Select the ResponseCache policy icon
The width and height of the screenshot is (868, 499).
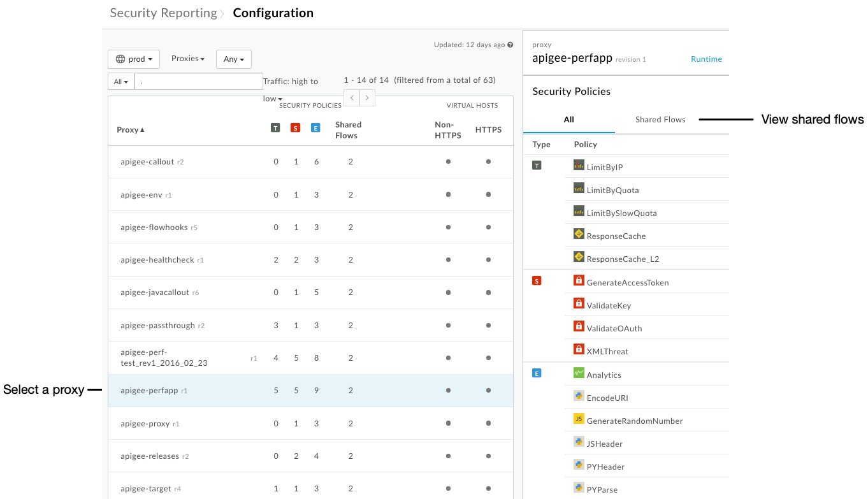coord(579,233)
